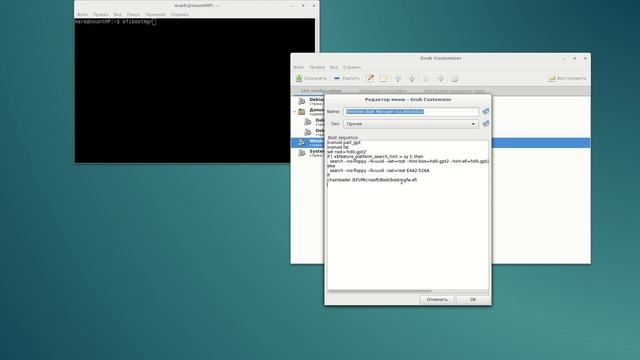The height and width of the screenshot is (360, 640).
Task: Click the restore icon next to the Type dropdown
Action: [x=486, y=123]
